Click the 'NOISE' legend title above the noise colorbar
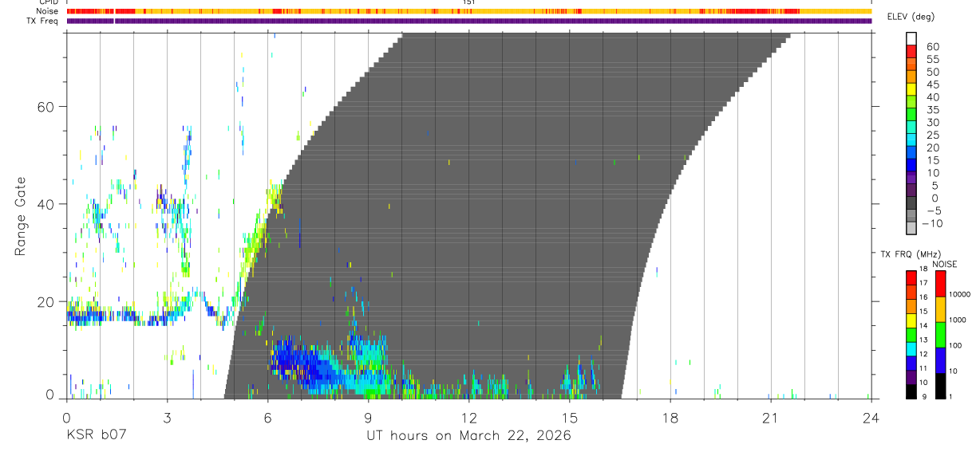 coord(945,264)
